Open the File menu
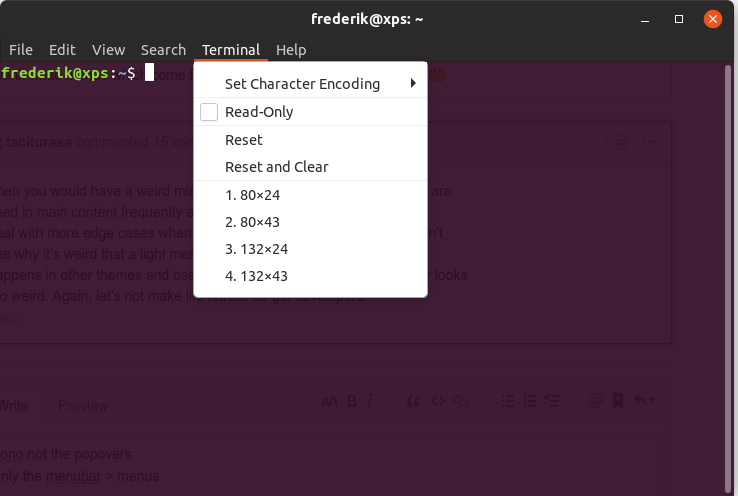The image size is (738, 496). [x=21, y=50]
